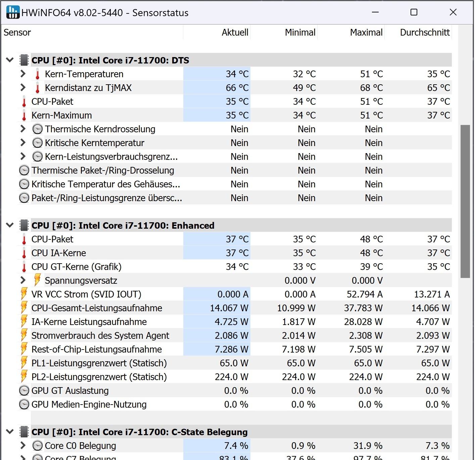Click lightning icon of IA-Kerne Leistungsaufnahme
476x460 pixels.
click(24, 321)
